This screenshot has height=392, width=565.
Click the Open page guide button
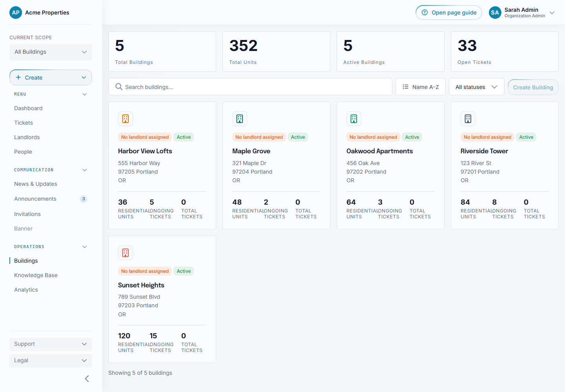449,13
